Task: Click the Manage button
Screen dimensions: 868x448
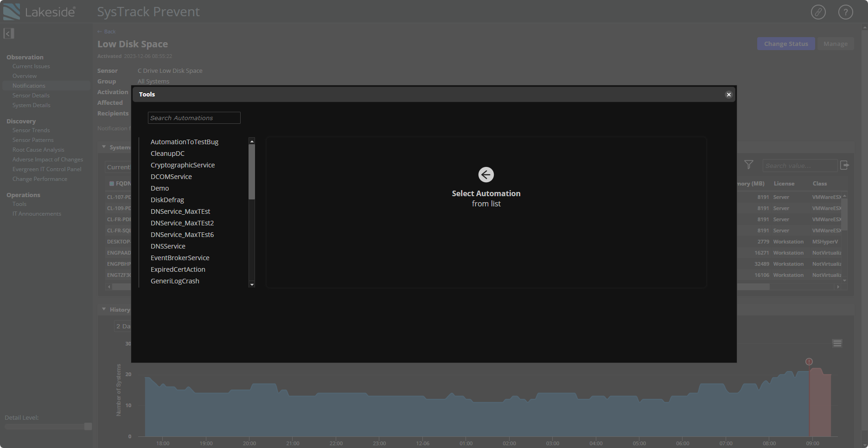Action: [835, 44]
